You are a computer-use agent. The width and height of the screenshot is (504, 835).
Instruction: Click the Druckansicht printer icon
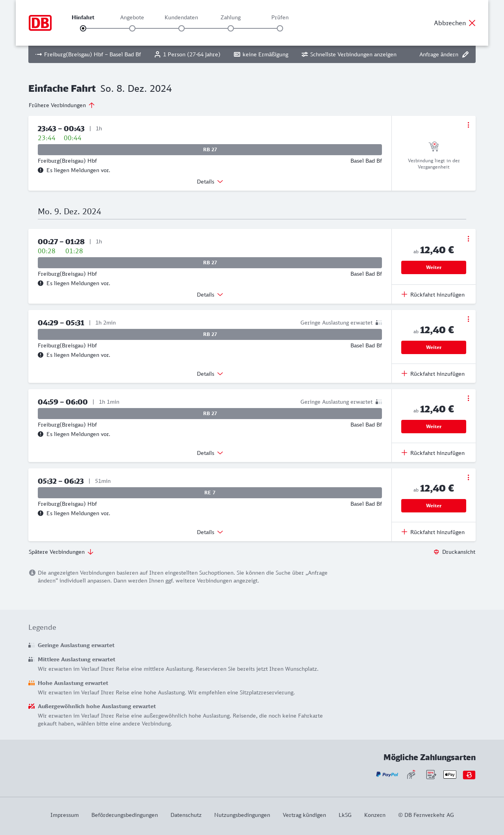(x=436, y=552)
